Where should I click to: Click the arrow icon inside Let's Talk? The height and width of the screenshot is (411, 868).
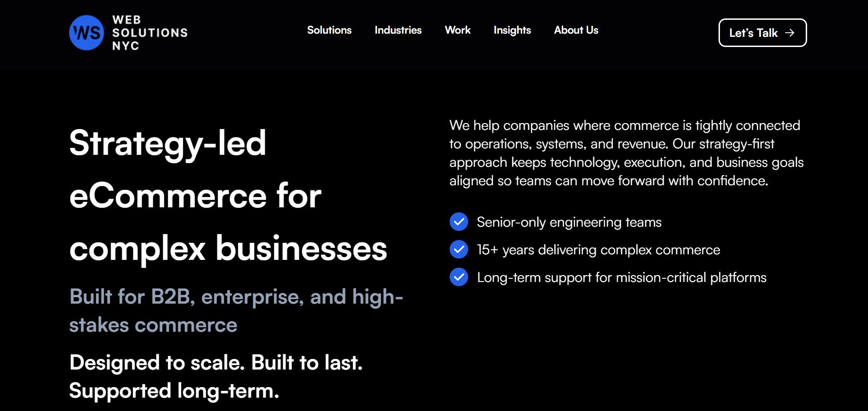(791, 33)
